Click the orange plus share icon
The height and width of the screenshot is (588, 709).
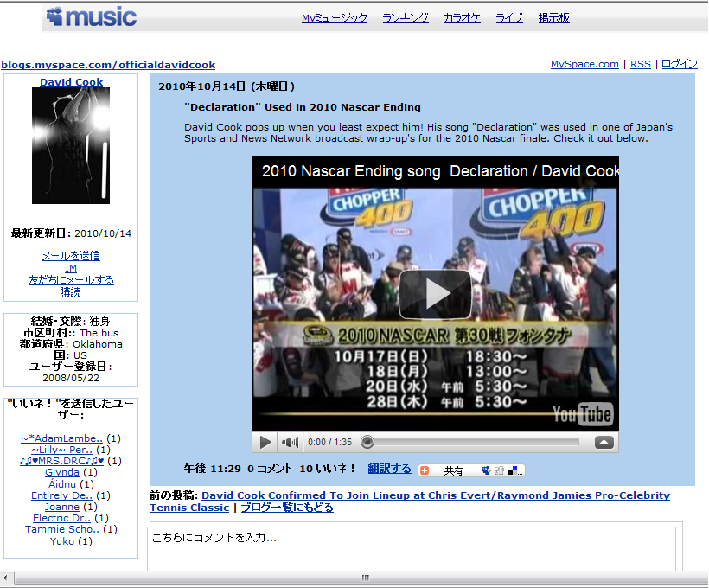[x=425, y=470]
